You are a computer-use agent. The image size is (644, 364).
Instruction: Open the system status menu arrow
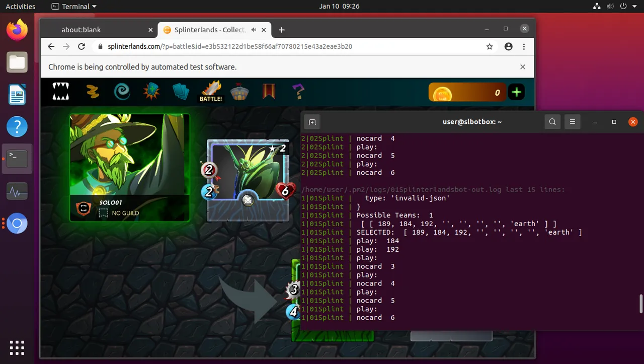pos(635,7)
